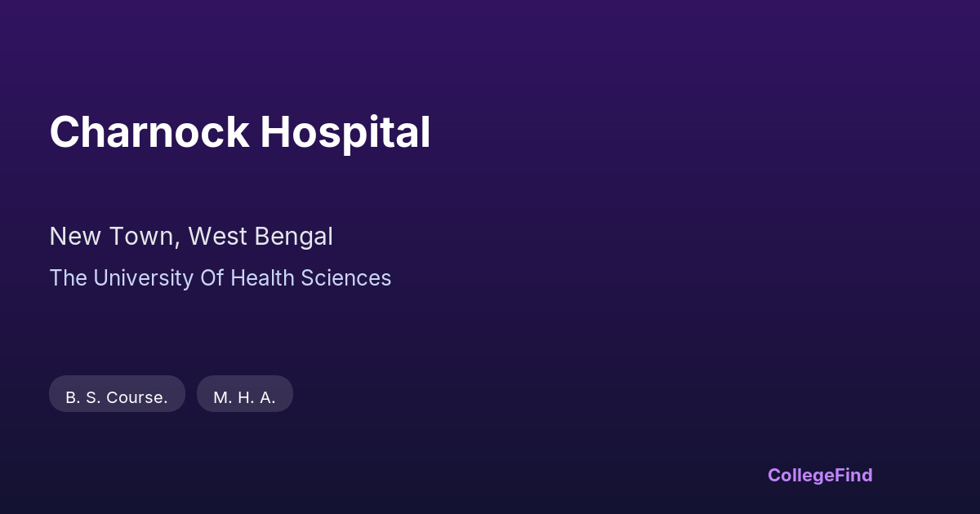Click the word "Hospital" in the heading
Image resolution: width=980 pixels, height=514 pixels.
click(345, 132)
